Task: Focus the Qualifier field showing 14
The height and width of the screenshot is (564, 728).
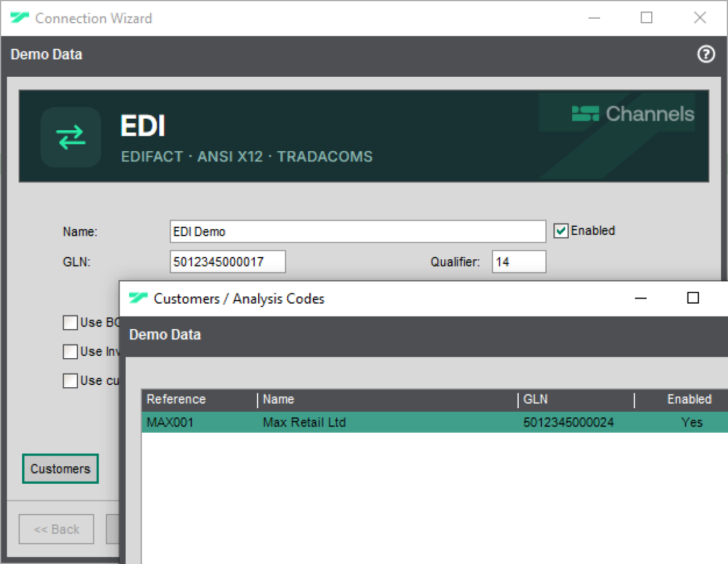Action: [519, 262]
